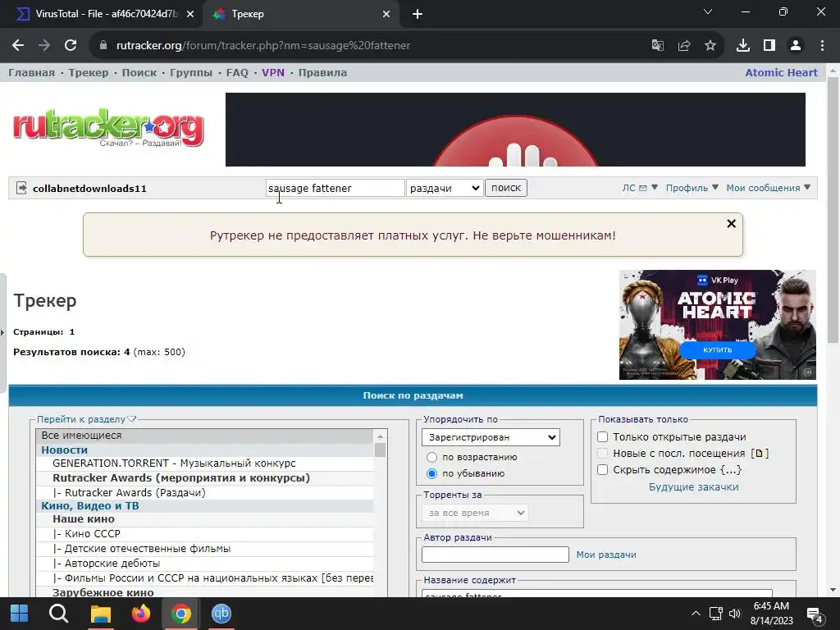The image size is (840, 630).
Task: Go back with browser back arrow
Action: coord(18,46)
